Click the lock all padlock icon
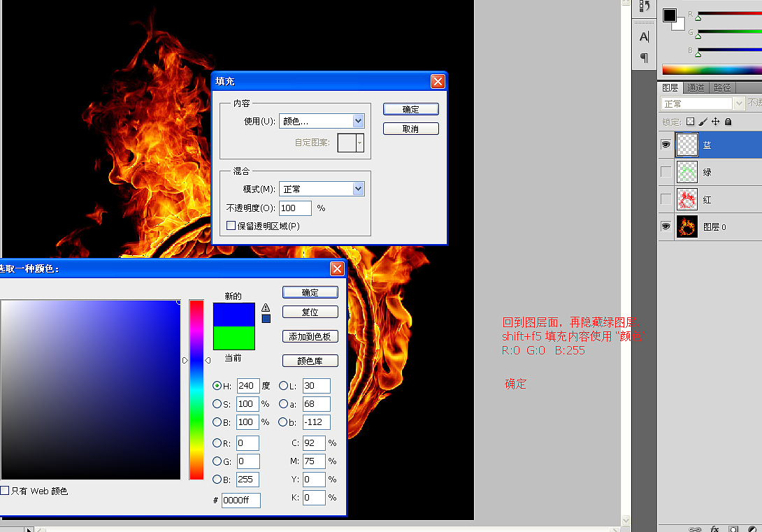The image size is (762, 532). (x=728, y=122)
